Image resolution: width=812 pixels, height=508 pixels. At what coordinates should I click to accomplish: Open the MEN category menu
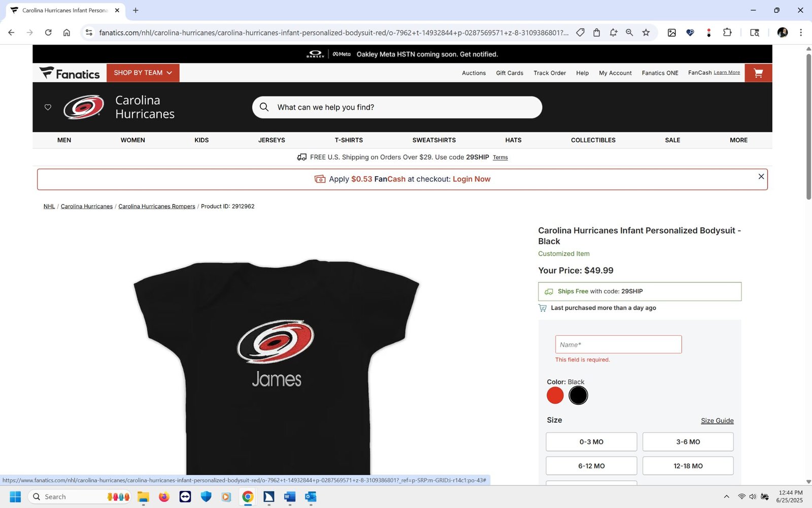pos(64,140)
